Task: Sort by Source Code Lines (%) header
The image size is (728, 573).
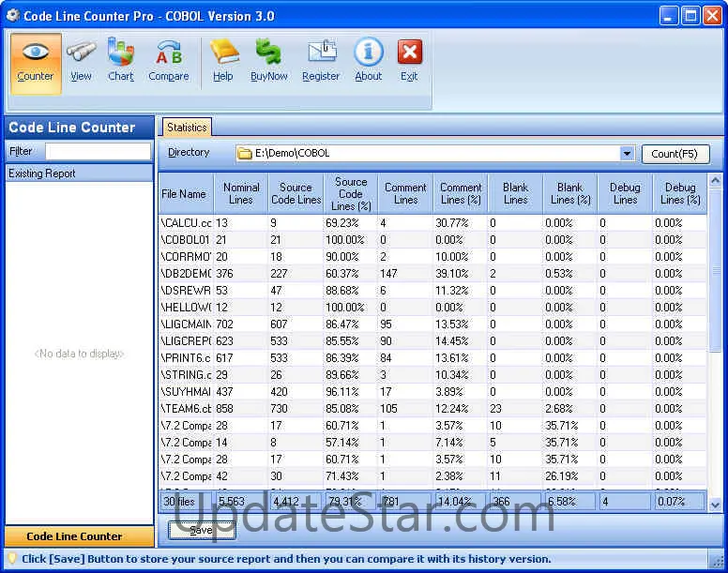Action: (351, 193)
